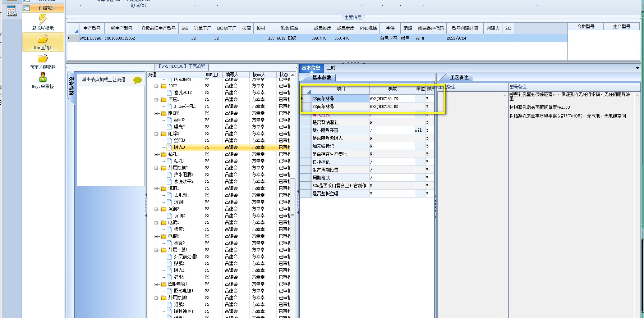644x318 pixels.
Task: Click the folder icon of 阻焊2 node
Action: click(164, 113)
